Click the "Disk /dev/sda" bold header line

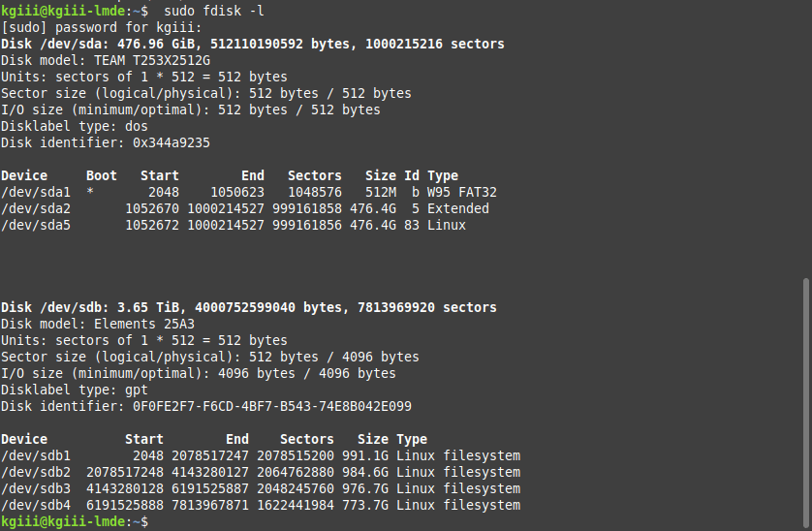coord(253,44)
